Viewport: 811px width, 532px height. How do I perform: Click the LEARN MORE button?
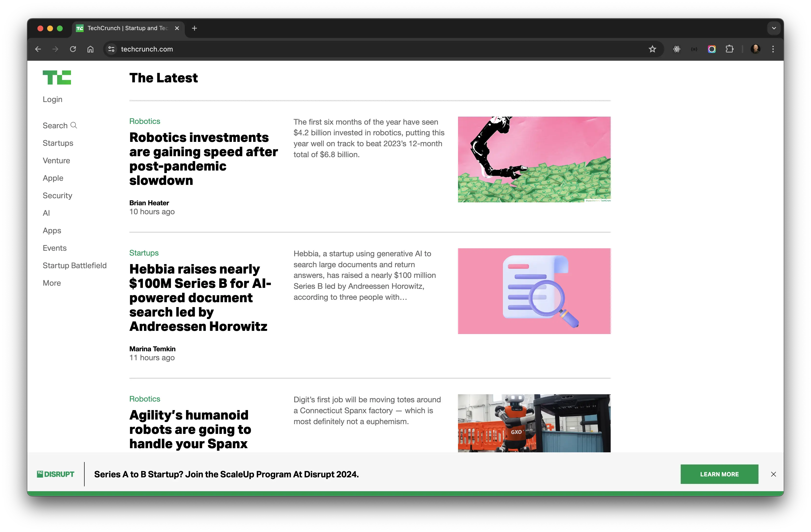(719, 474)
